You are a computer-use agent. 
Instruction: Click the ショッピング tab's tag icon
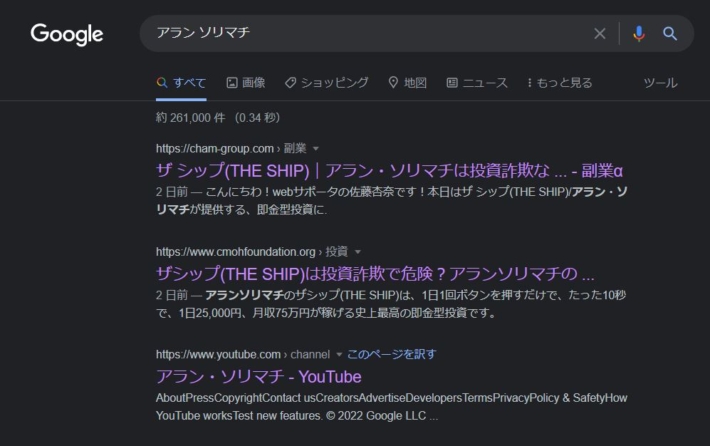click(x=290, y=82)
